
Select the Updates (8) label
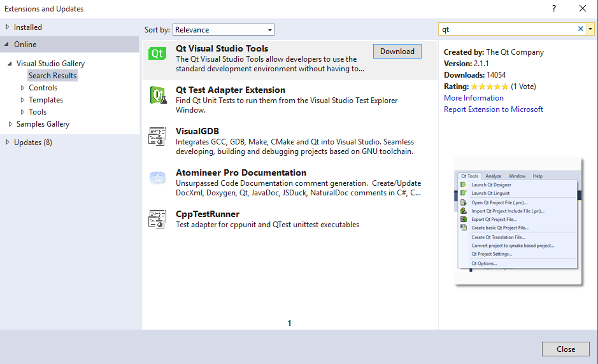tap(33, 142)
